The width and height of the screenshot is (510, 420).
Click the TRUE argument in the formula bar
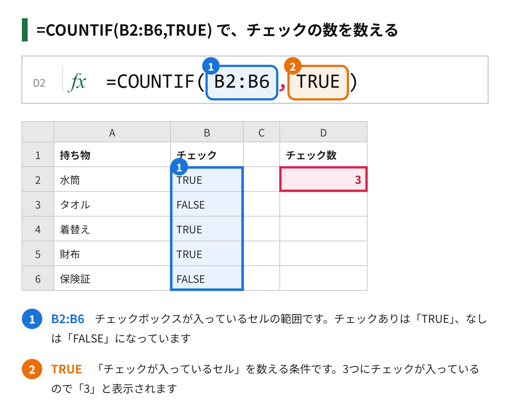[318, 82]
